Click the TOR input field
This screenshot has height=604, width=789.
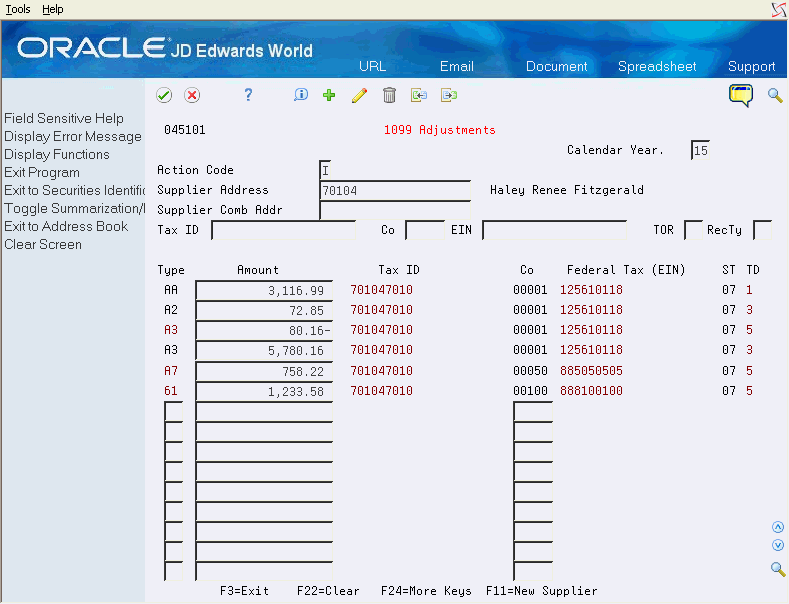[693, 231]
